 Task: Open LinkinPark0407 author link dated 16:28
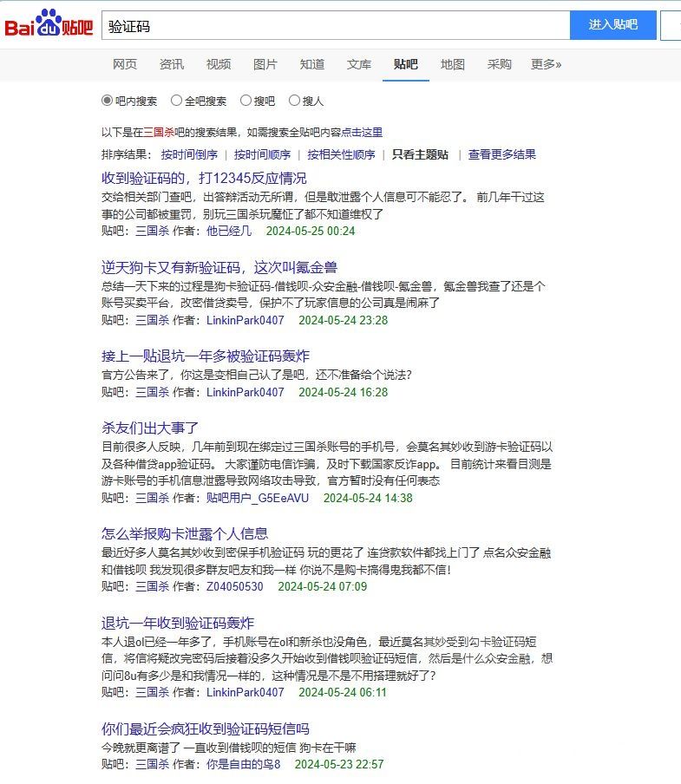tap(245, 393)
